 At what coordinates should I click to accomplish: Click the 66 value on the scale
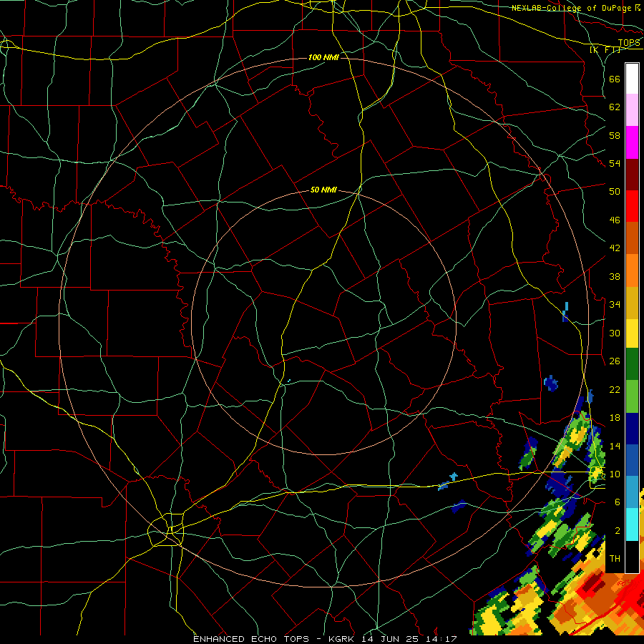[615, 79]
